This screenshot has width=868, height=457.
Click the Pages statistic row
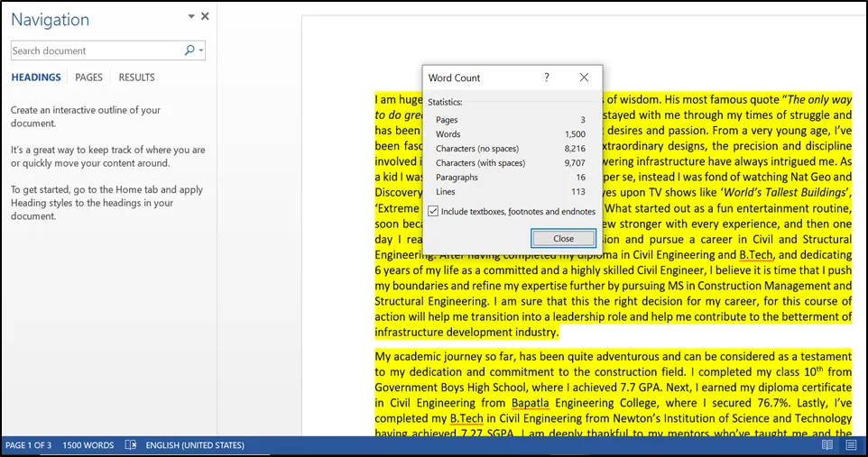511,120
